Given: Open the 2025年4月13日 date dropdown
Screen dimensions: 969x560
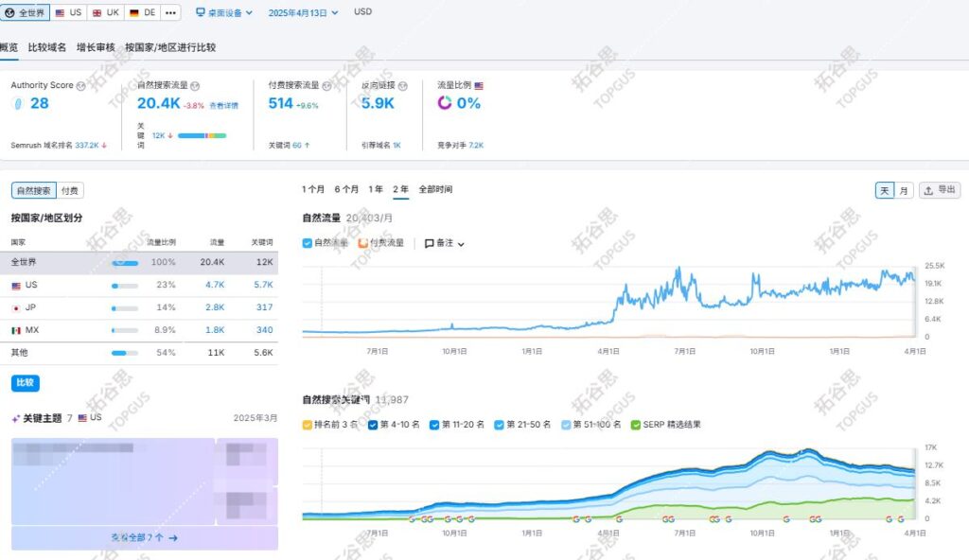Looking at the screenshot, I should point(302,12).
